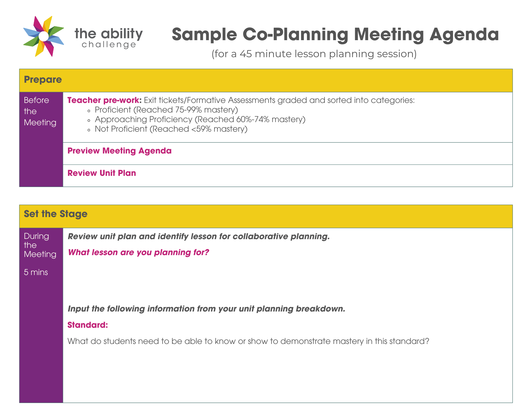The height and width of the screenshot is (411, 532).
Task: Click "the ability challenge" brand text
Action: pos(109,38)
